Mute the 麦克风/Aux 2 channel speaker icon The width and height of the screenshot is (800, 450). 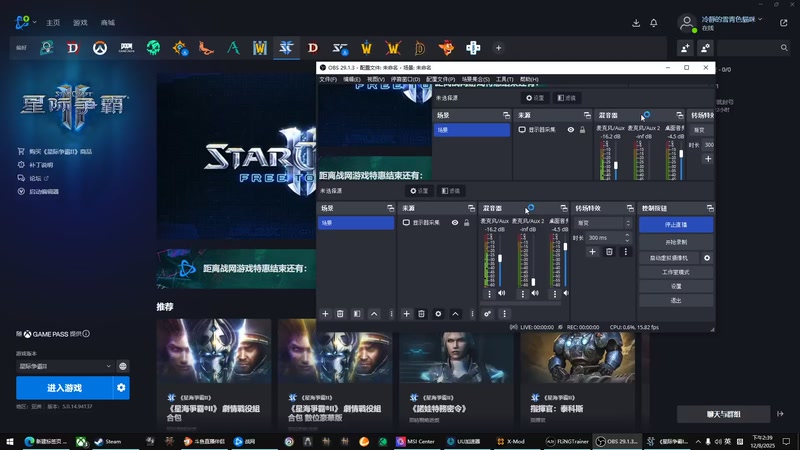535,293
